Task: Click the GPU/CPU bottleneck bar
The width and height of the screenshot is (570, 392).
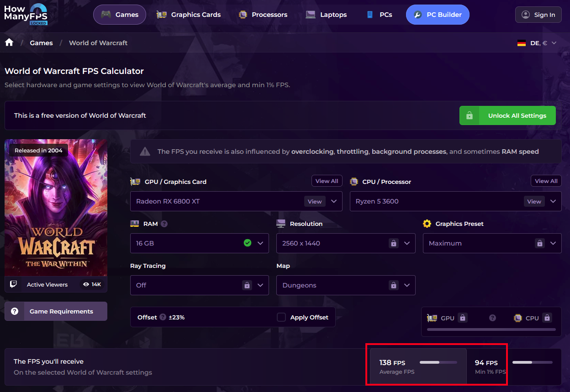Action: (x=491, y=329)
